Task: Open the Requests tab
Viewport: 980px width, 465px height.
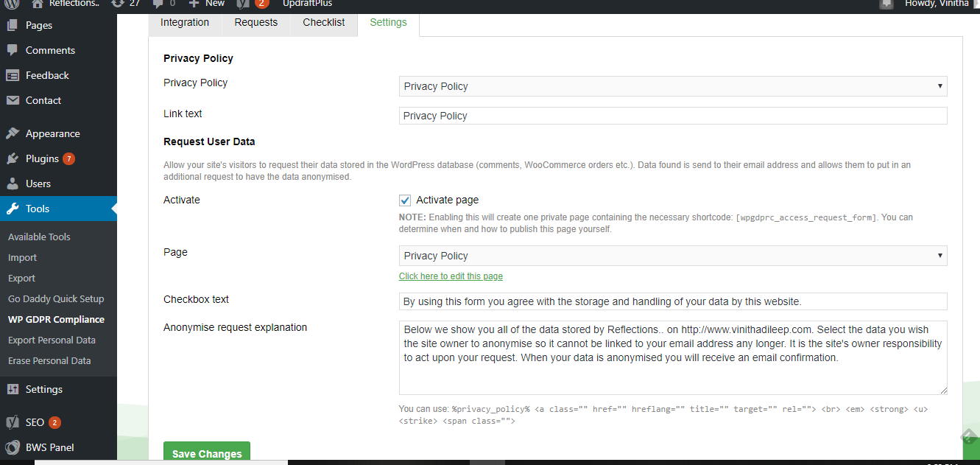Action: (255, 22)
